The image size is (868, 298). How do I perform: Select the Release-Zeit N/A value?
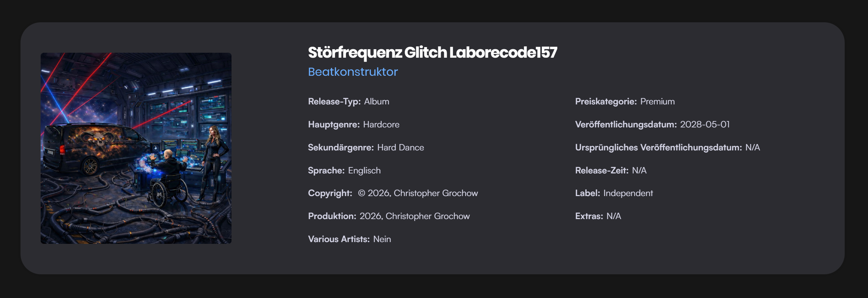point(639,171)
